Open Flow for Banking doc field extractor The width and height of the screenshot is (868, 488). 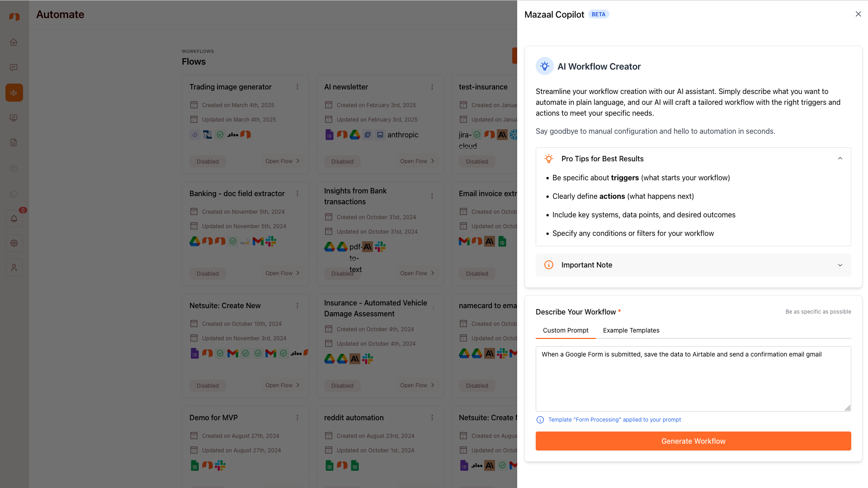(283, 273)
